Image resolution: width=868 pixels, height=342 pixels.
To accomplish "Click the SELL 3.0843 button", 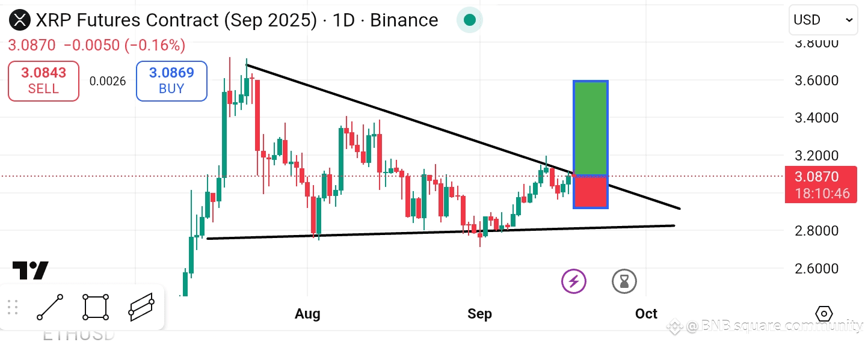I will point(43,81).
